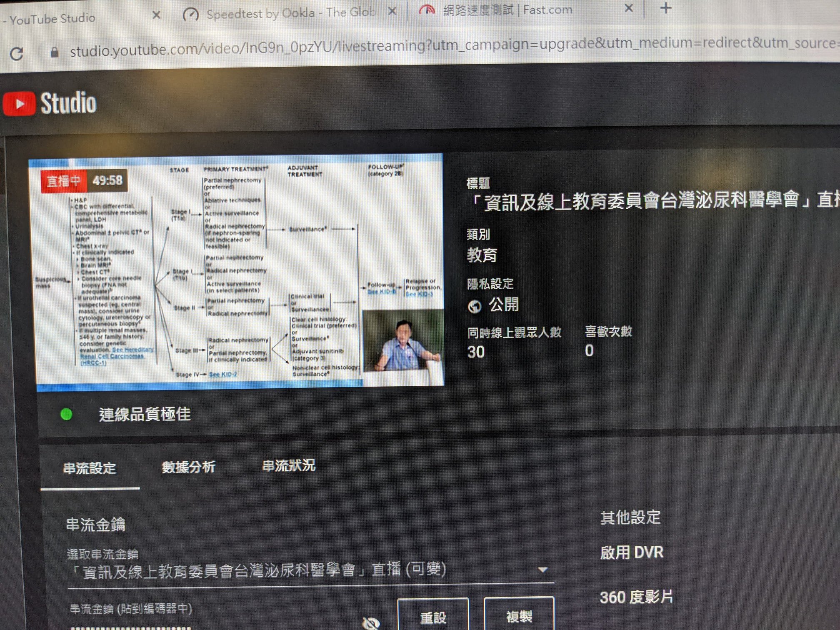
Task: Click the YouTube Studio logo
Action: click(50, 103)
